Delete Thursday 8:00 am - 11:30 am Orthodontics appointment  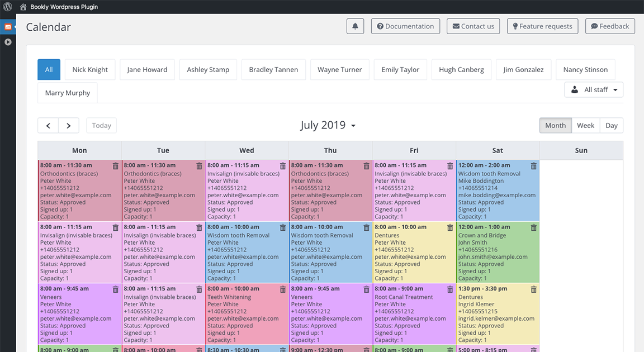pos(366,166)
